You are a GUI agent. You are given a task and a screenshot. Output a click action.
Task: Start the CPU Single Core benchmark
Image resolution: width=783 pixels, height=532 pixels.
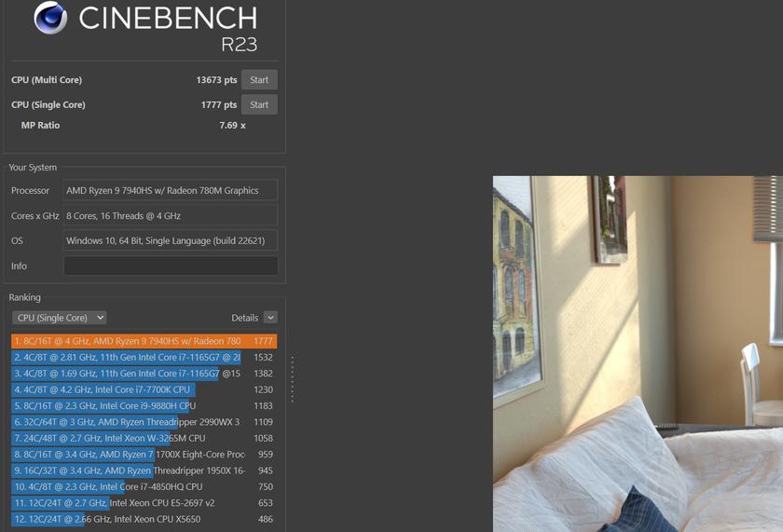(x=259, y=104)
